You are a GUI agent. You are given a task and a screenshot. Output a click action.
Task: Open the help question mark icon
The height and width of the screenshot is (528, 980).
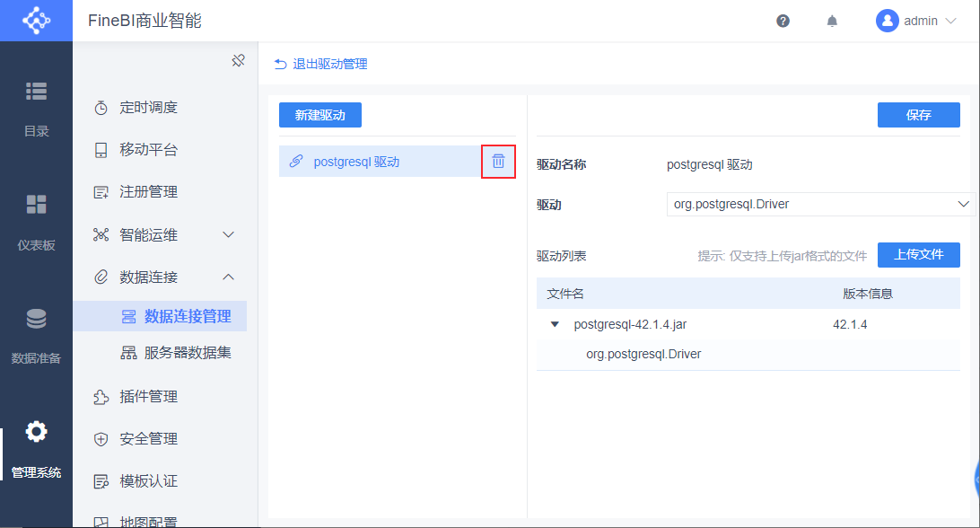click(783, 21)
